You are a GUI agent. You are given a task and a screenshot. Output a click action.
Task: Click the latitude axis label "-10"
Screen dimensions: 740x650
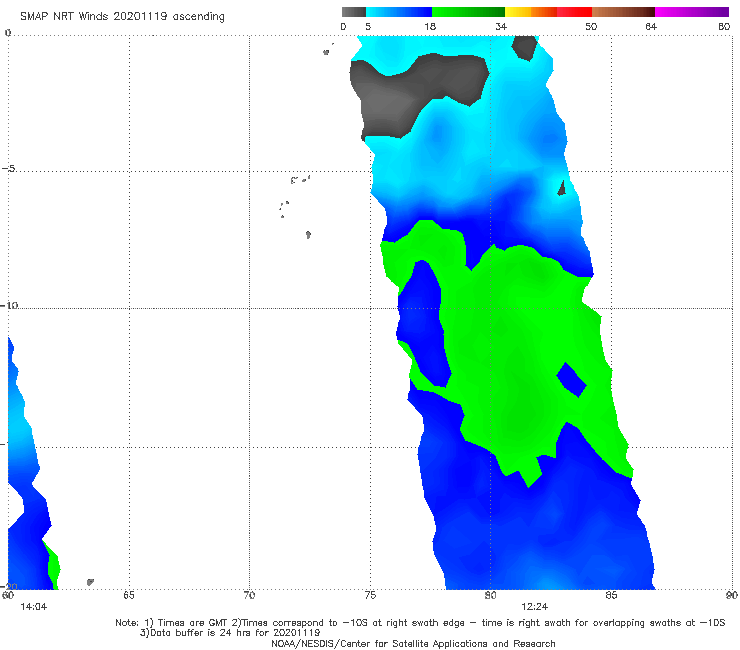click(x=9, y=305)
